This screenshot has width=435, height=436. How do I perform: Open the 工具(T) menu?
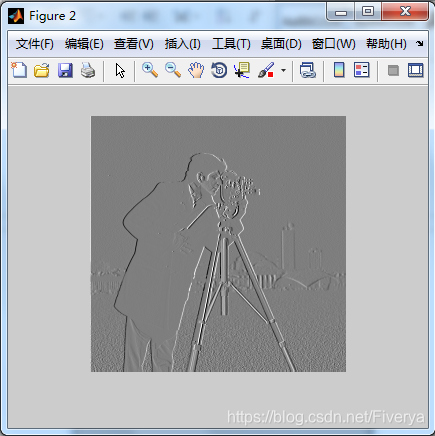tap(231, 44)
